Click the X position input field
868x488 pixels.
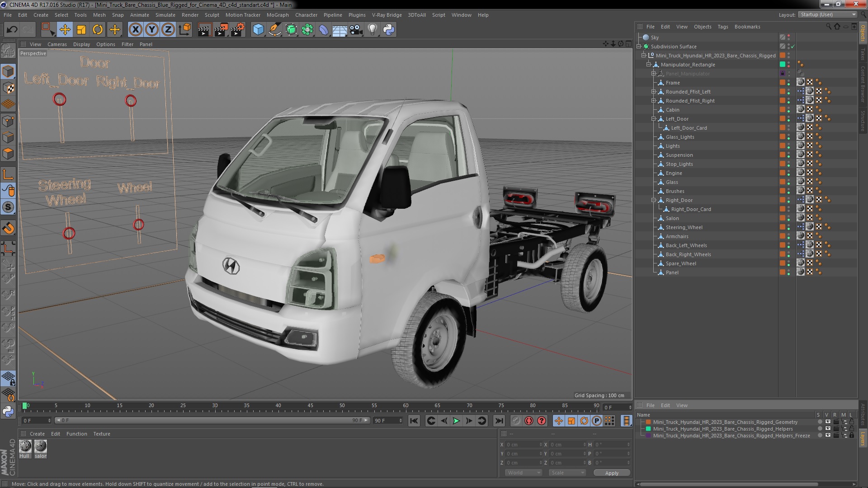pyautogui.click(x=523, y=445)
